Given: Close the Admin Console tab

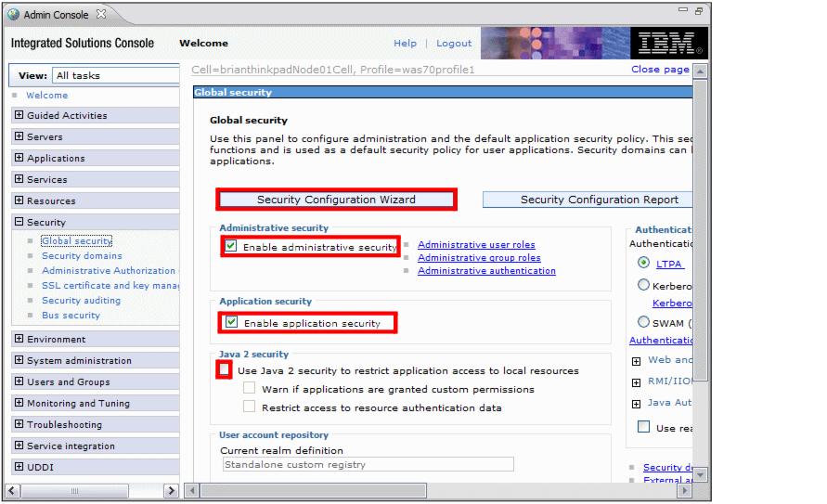Looking at the screenshot, I should (101, 14).
